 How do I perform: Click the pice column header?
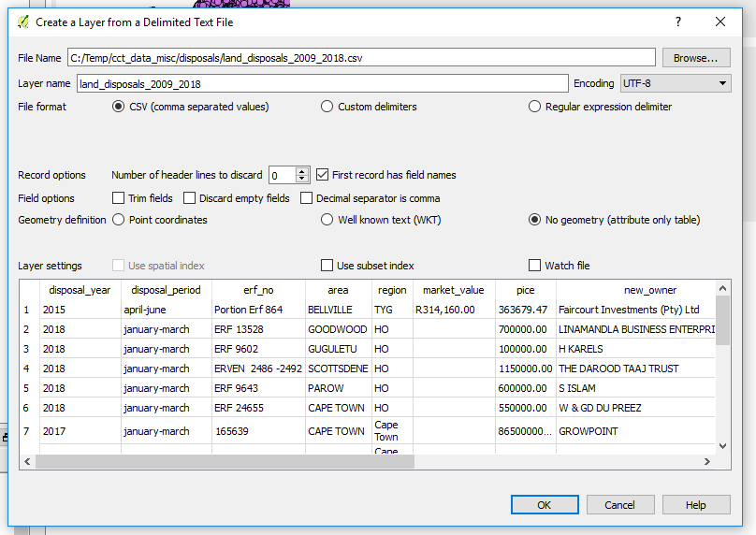tap(526, 290)
